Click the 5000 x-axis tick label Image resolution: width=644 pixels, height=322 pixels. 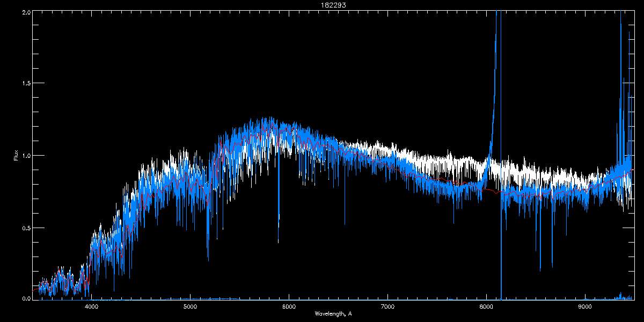190,307
